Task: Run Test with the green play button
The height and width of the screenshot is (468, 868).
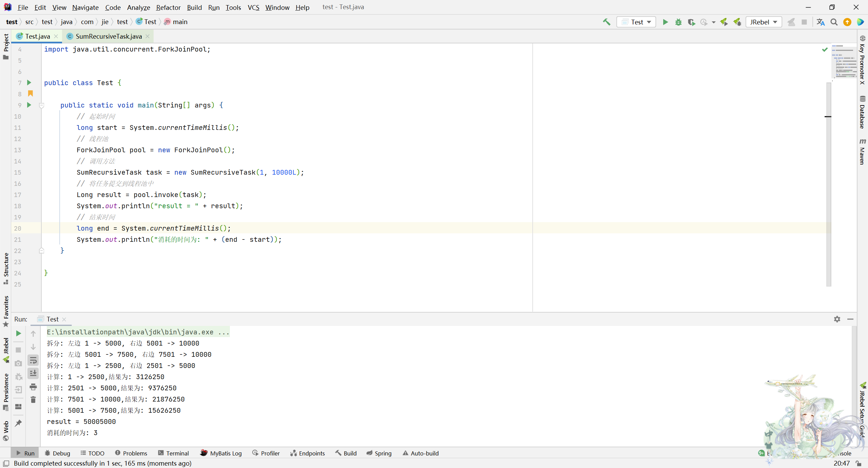Action: click(x=665, y=22)
